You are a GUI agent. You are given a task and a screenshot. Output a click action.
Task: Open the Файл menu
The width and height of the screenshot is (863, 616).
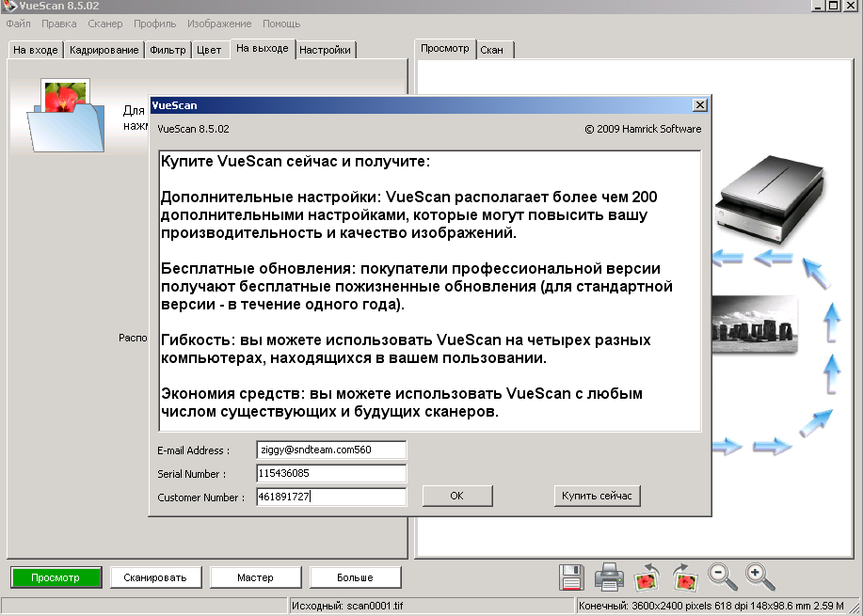[18, 24]
